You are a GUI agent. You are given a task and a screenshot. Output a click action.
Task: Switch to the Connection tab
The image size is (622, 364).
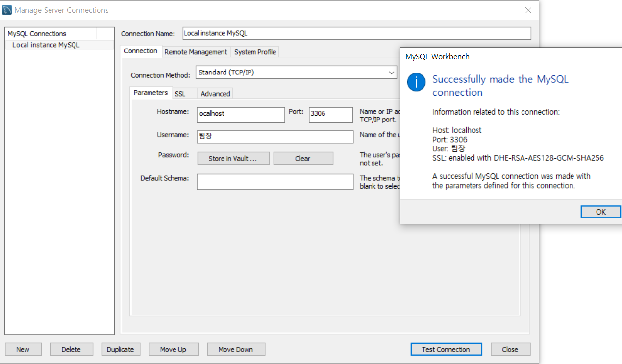(x=141, y=51)
